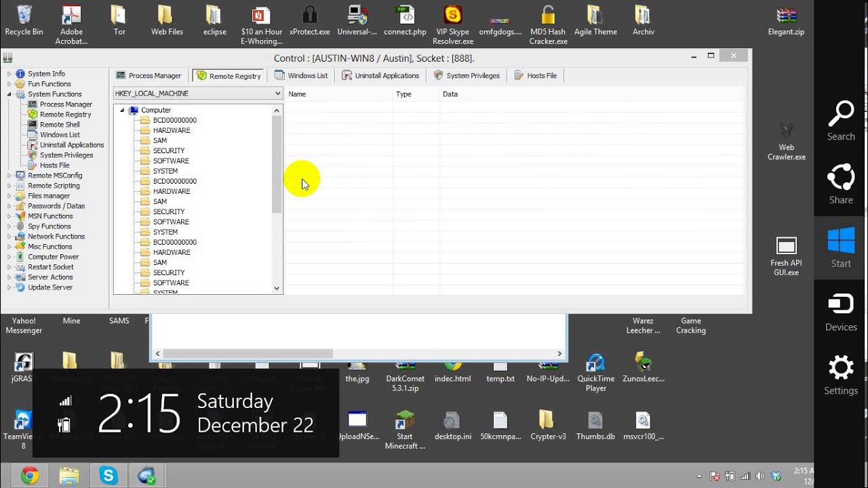Expand the Files manager group
The height and width of the screenshot is (488, 868).
pos(9,196)
